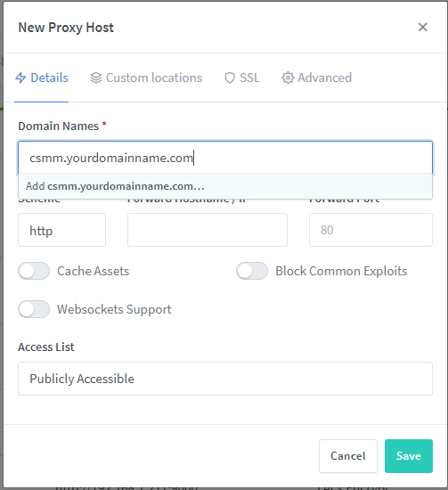Click the Domain Names label
The width and height of the screenshot is (448, 490).
click(59, 127)
